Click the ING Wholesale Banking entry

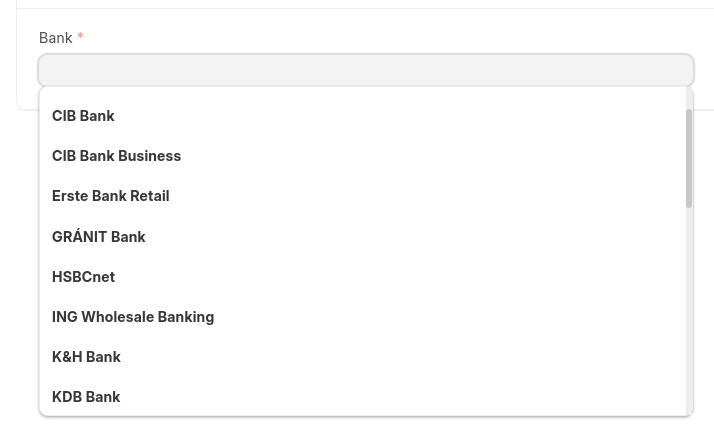133,317
